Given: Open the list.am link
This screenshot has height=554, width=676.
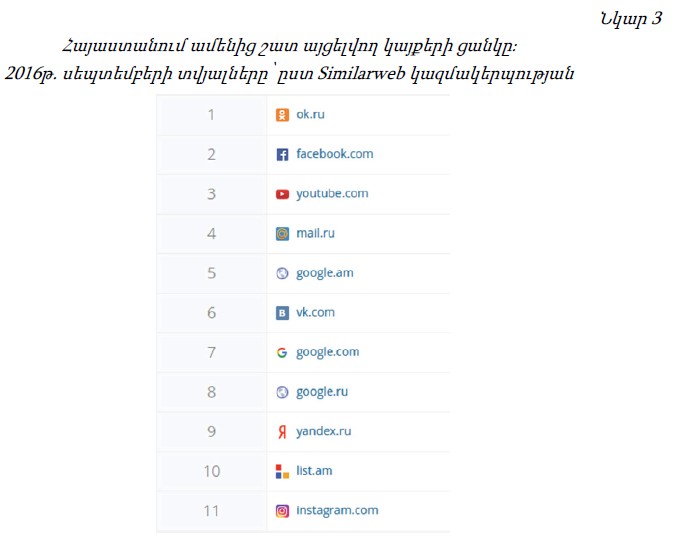Looking at the screenshot, I should point(314,470).
